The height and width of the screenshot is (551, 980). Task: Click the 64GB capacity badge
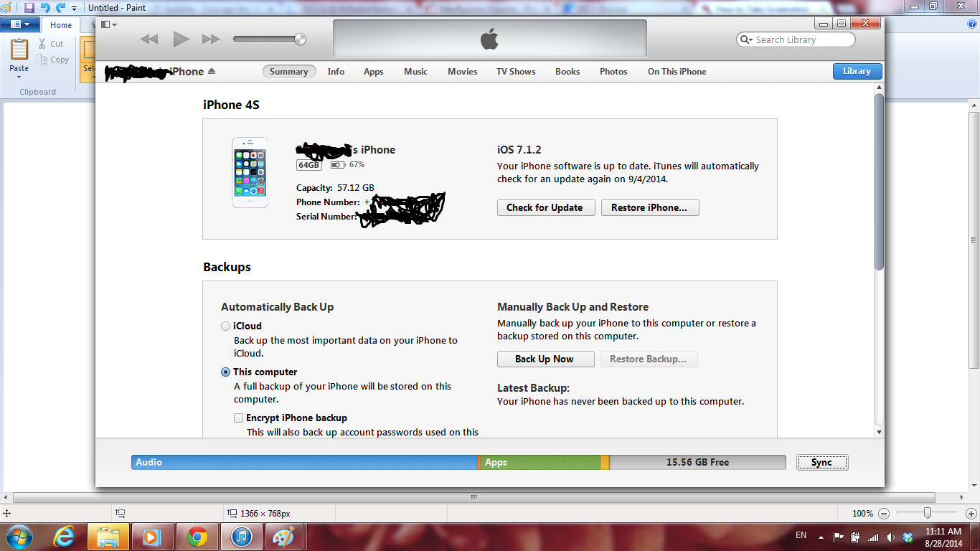pos(309,165)
